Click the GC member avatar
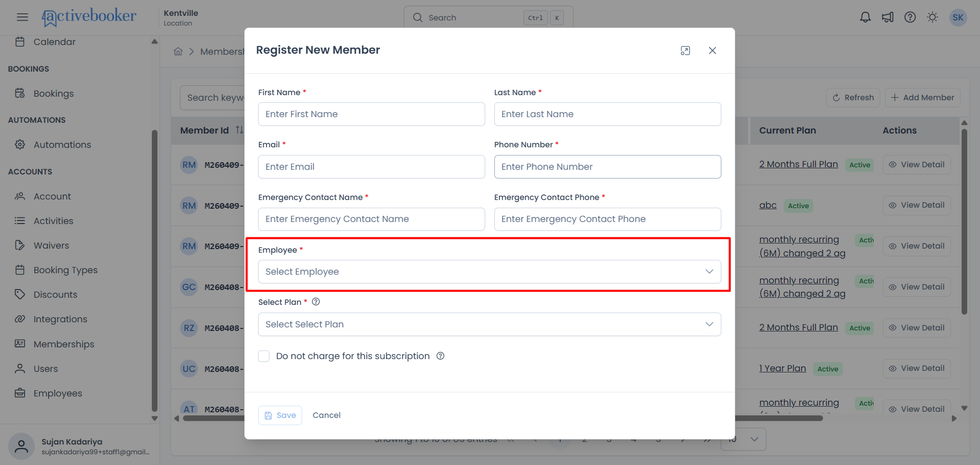Screen dimensions: 980x465 pos(189,287)
